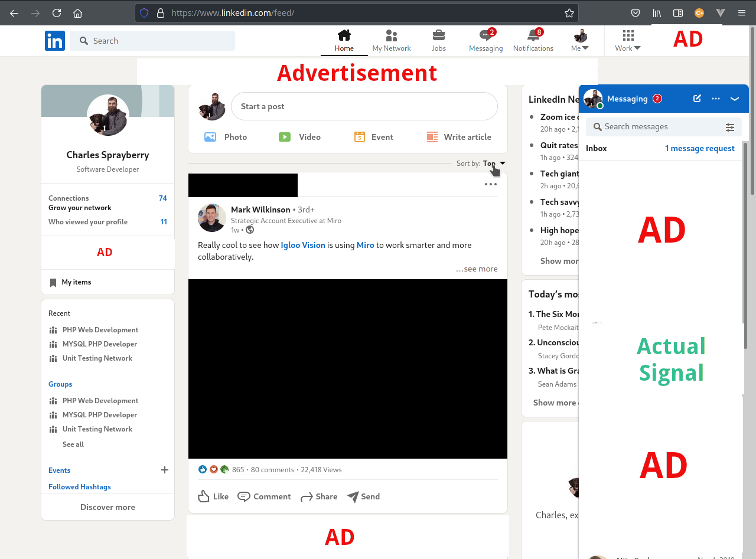Open Mark Wilkinson's name link
The image size is (756, 559).
point(260,210)
